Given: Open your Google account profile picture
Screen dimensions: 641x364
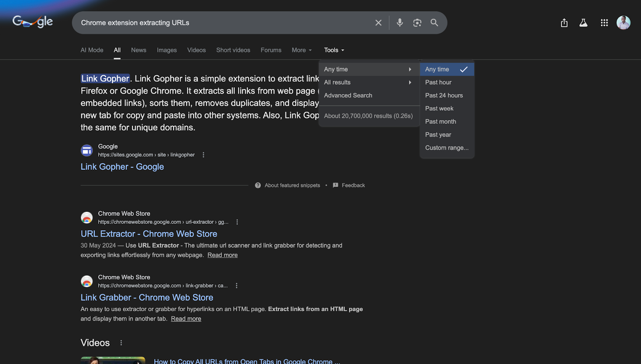Looking at the screenshot, I should click(x=623, y=23).
